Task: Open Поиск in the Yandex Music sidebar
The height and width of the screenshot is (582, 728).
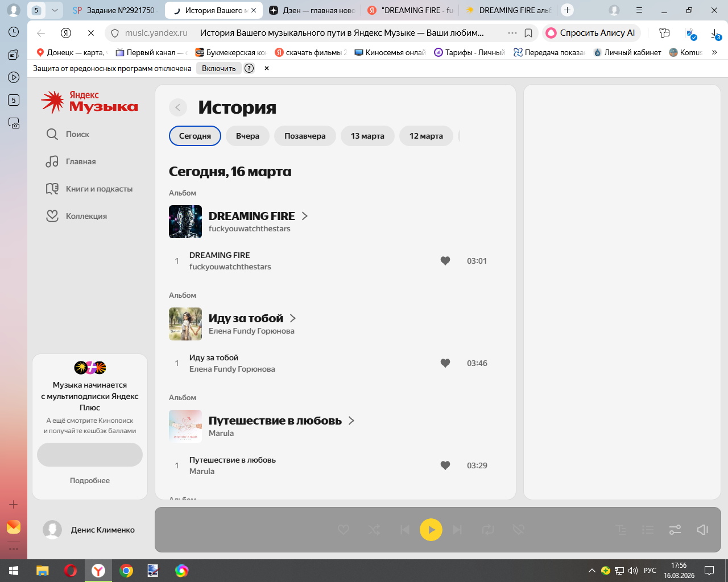Action: tap(68, 134)
